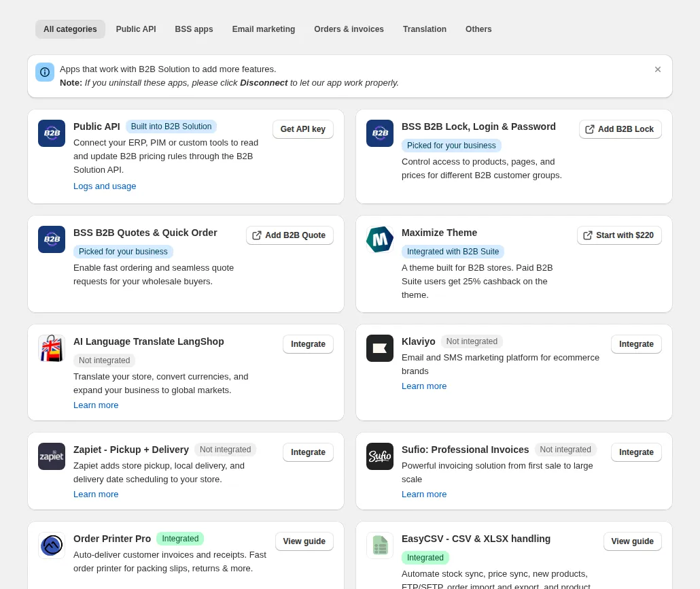Click BSS B2B Lock, Login & Password title
This screenshot has width=700, height=589.
pos(478,127)
